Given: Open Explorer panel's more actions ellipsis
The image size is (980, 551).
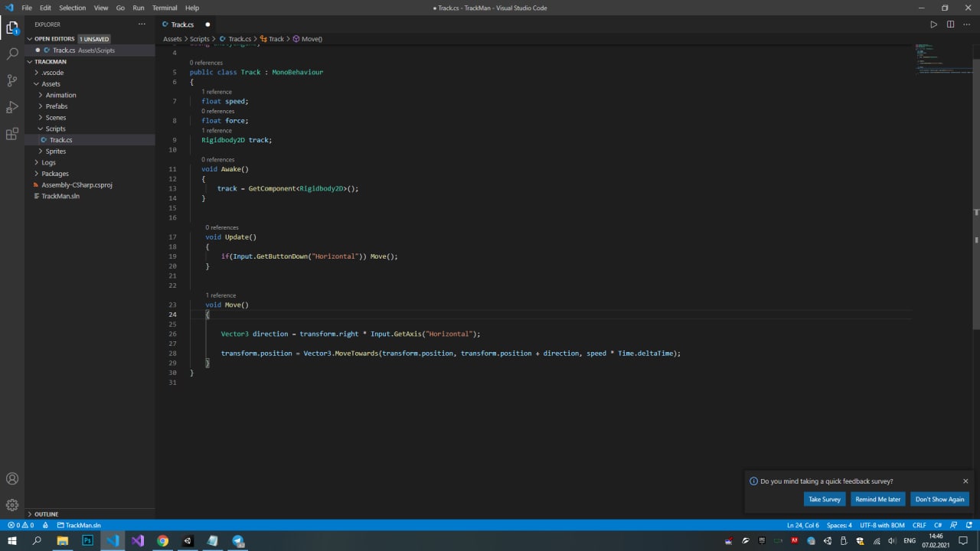Looking at the screenshot, I should click(142, 24).
